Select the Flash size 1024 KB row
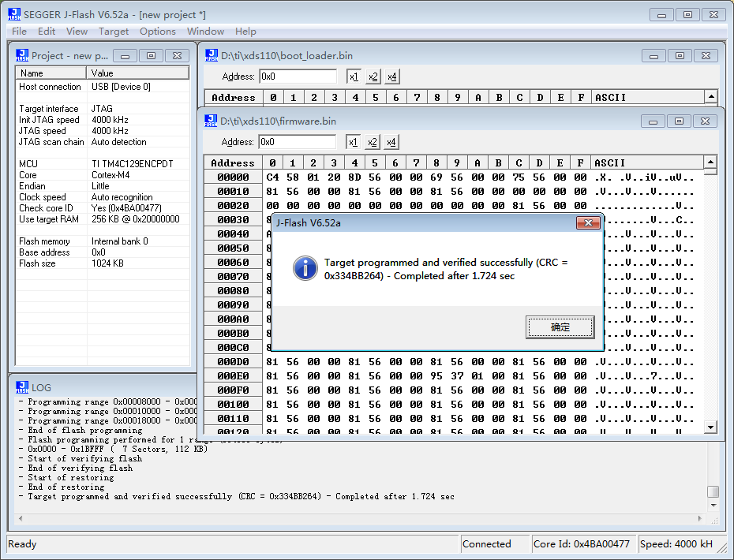The image size is (734, 560). (x=103, y=263)
